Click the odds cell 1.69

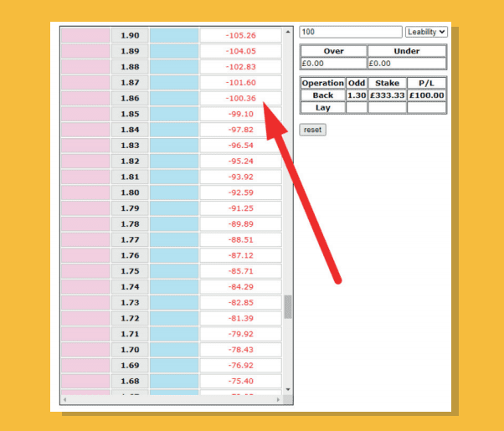(x=130, y=366)
